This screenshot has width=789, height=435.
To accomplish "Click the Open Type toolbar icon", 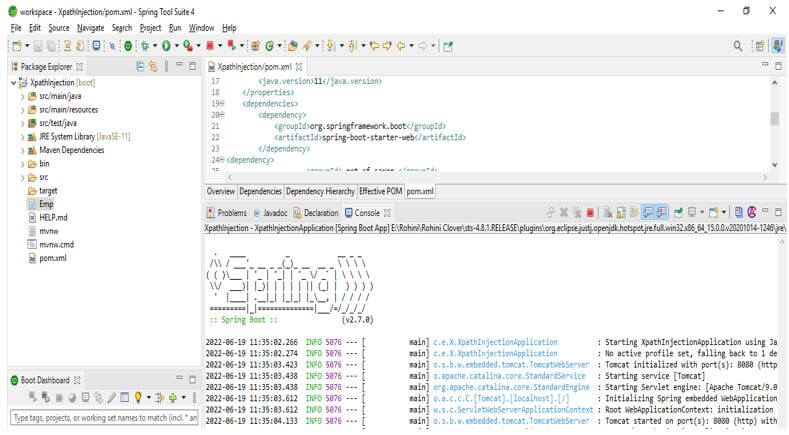I will click(x=292, y=46).
